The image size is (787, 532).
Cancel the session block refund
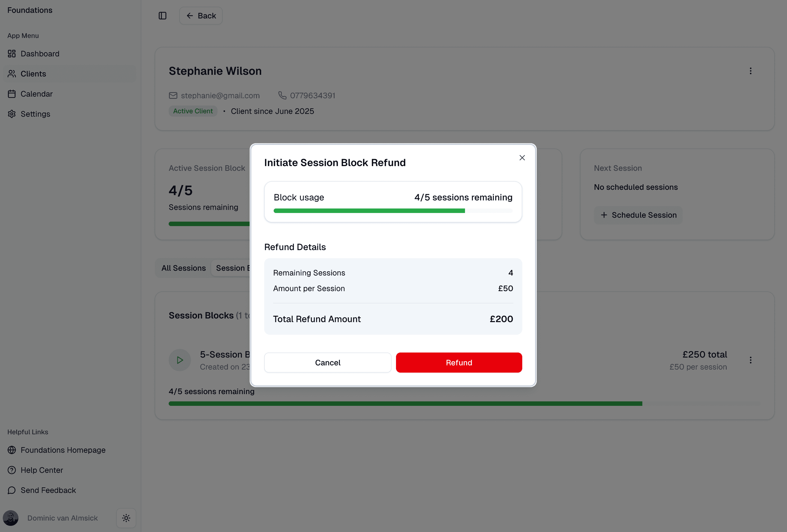[328, 363]
